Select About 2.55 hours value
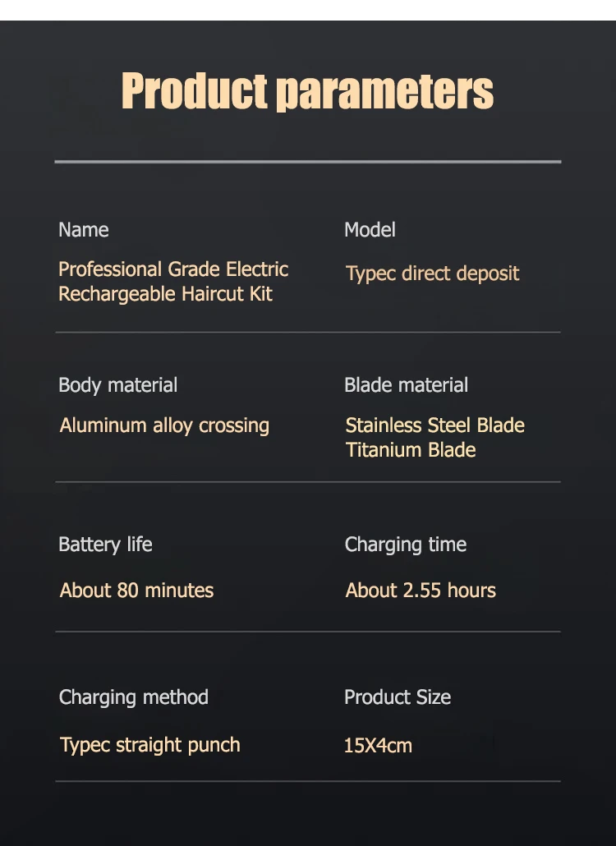The width and height of the screenshot is (616, 846). [x=421, y=591]
